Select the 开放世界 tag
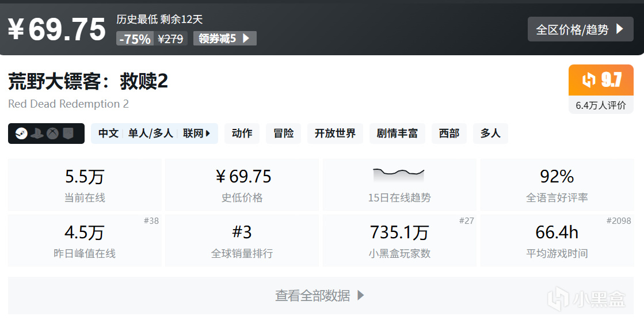 [335, 134]
